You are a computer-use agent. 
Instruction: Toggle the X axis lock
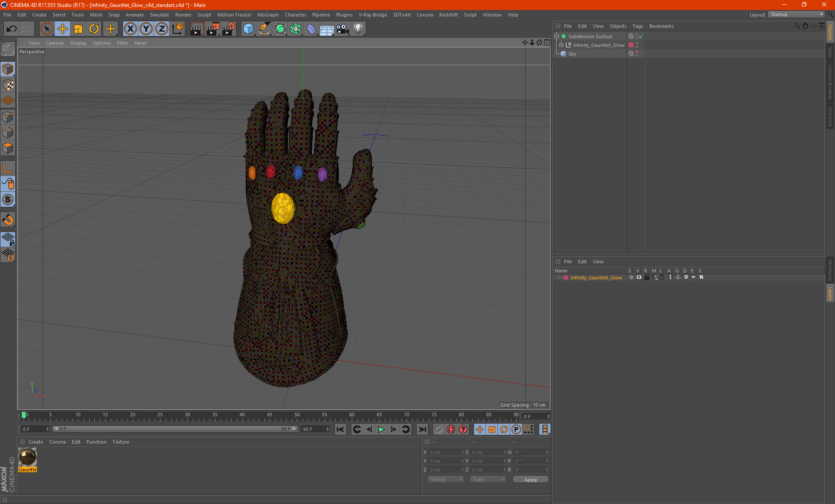pos(130,29)
